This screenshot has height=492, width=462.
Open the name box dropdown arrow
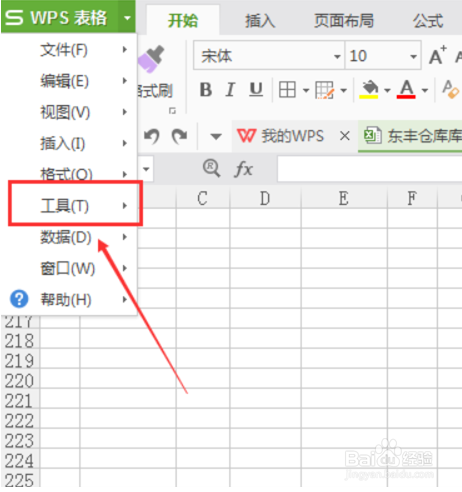146,169
